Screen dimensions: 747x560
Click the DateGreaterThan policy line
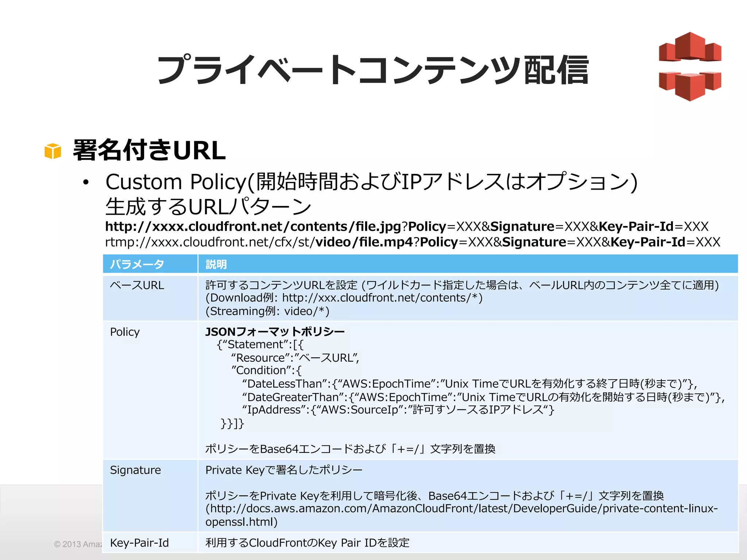(x=483, y=397)
